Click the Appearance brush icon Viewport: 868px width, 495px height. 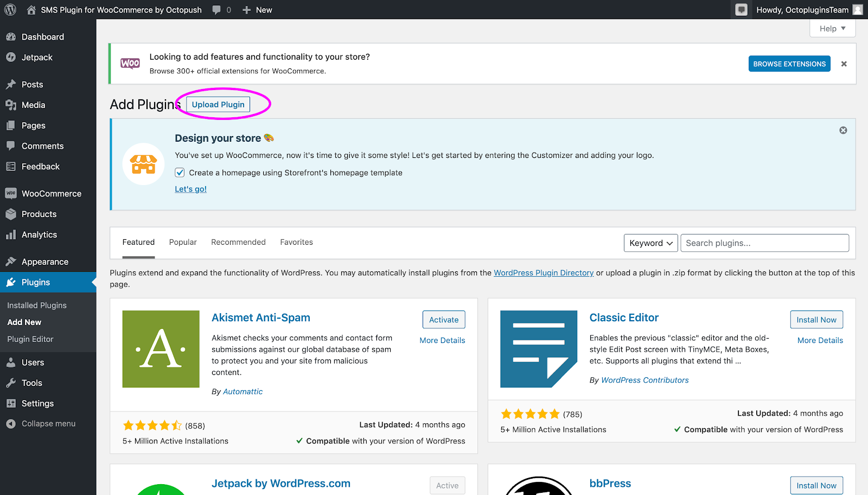tap(11, 262)
